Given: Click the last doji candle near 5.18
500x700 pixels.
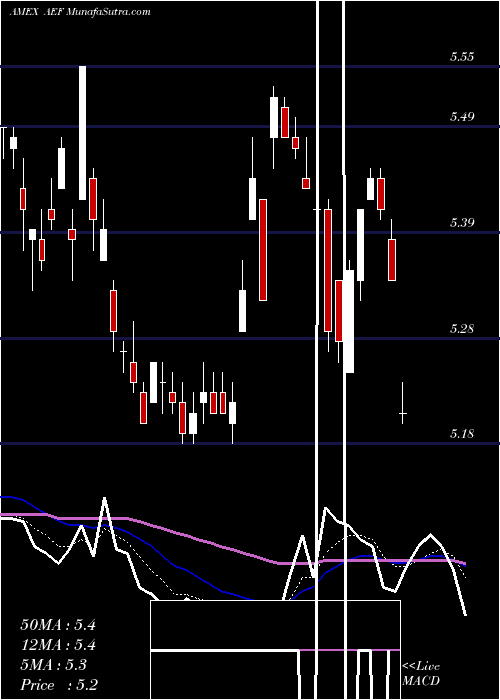Looking at the screenshot, I should pyautogui.click(x=403, y=403).
